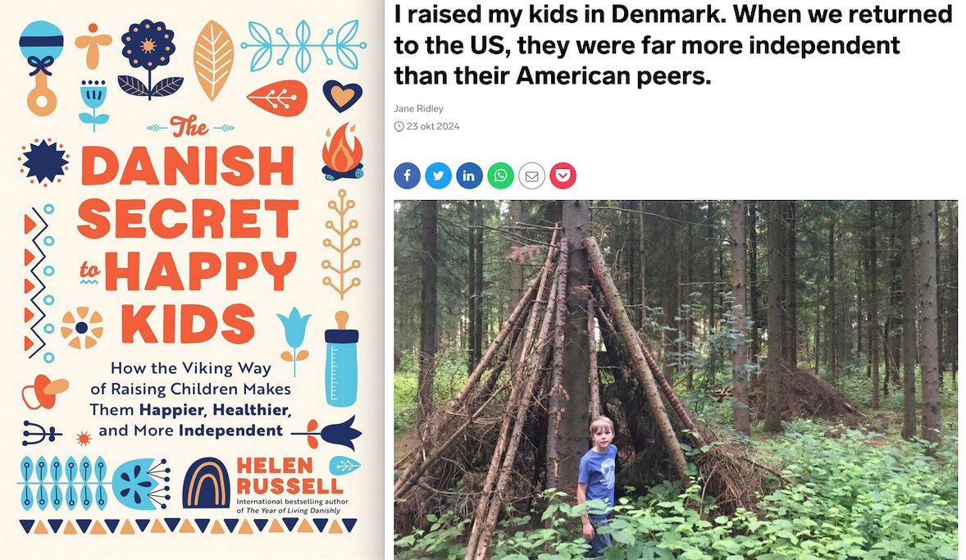Viewport: 966px width, 560px height.
Task: Click the baby rattle illustration
Action: pos(41,68)
